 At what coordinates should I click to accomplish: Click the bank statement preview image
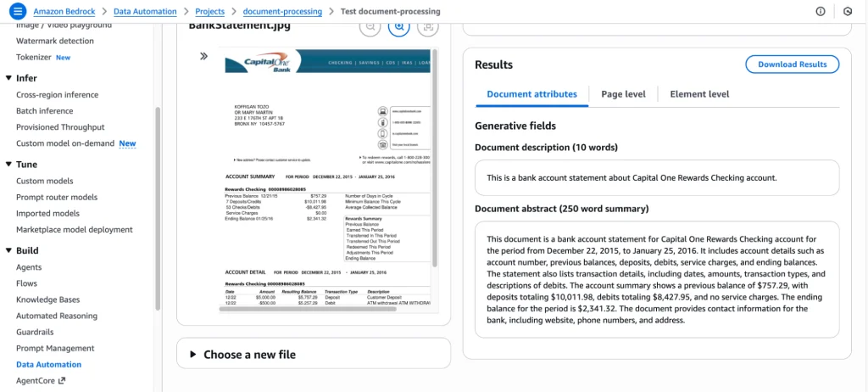pos(325,177)
